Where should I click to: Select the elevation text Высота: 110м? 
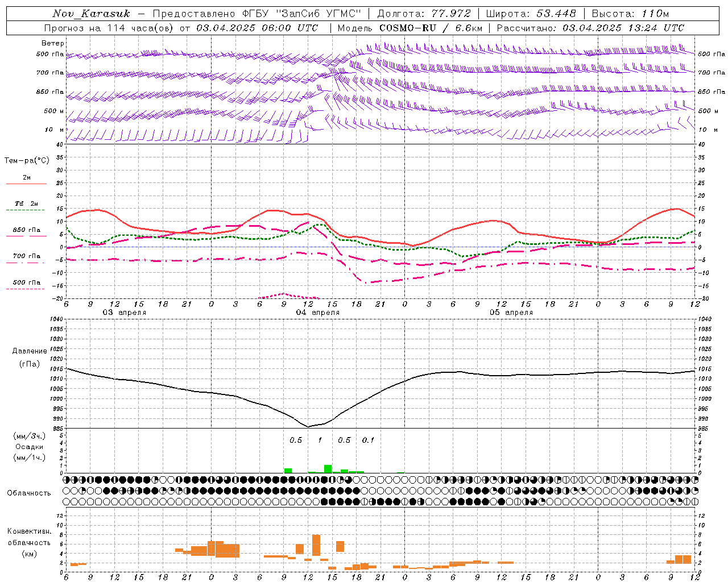click(630, 14)
